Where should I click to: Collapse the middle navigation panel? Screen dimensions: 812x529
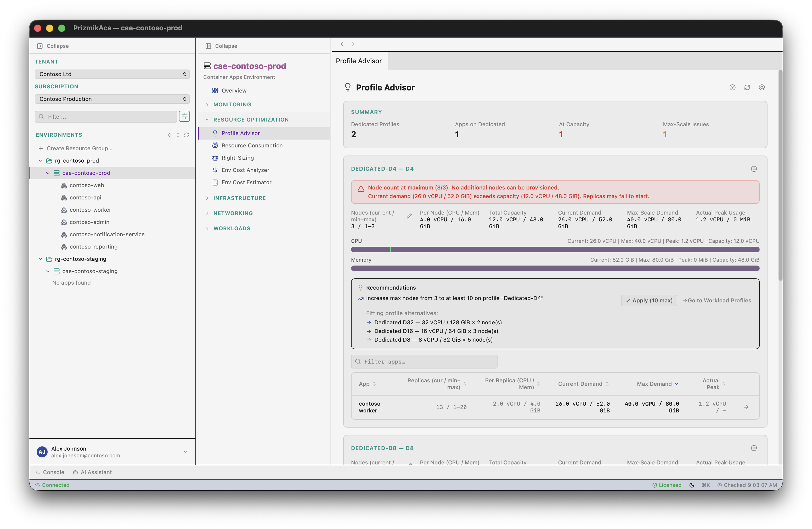(x=221, y=46)
